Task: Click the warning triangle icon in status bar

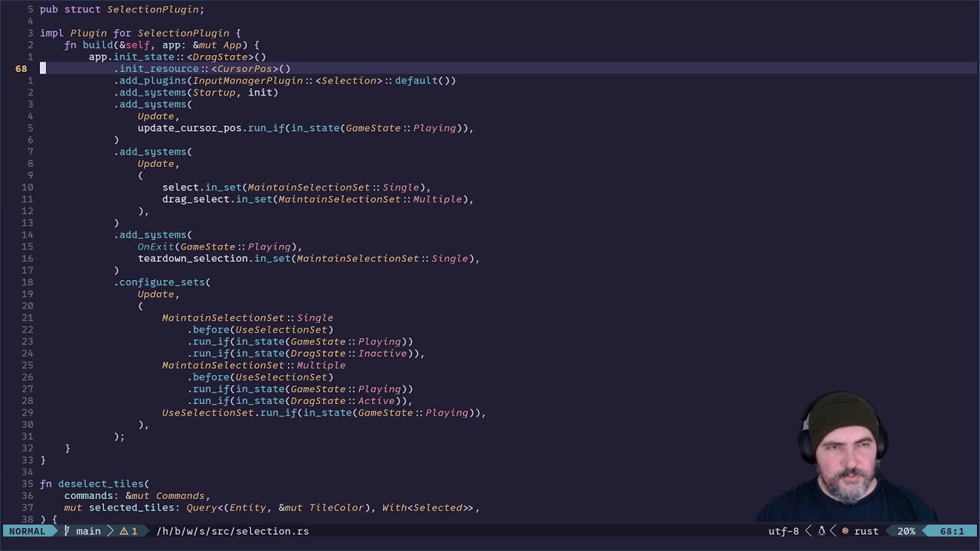Action: pyautogui.click(x=122, y=531)
